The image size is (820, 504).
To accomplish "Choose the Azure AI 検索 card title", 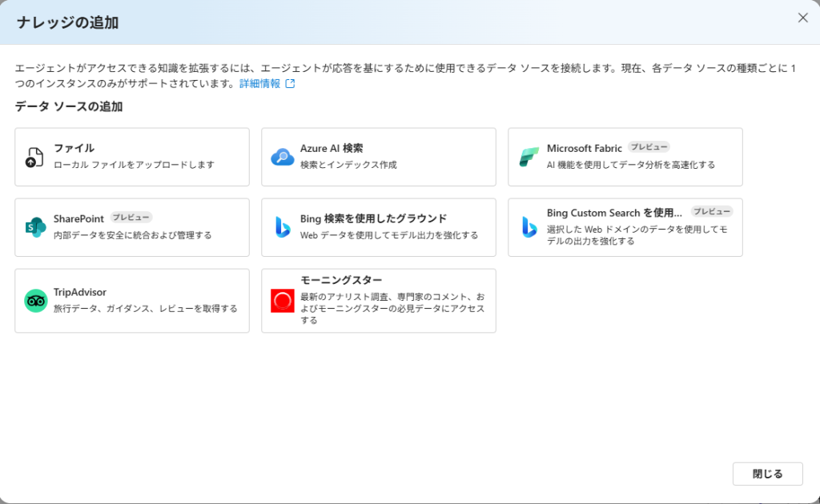I will pos(331,148).
